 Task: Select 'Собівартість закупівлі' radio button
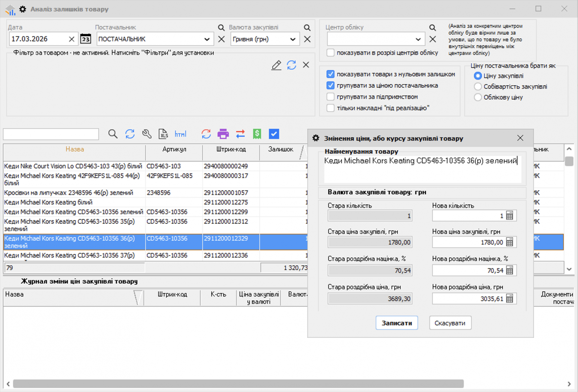pyautogui.click(x=478, y=86)
